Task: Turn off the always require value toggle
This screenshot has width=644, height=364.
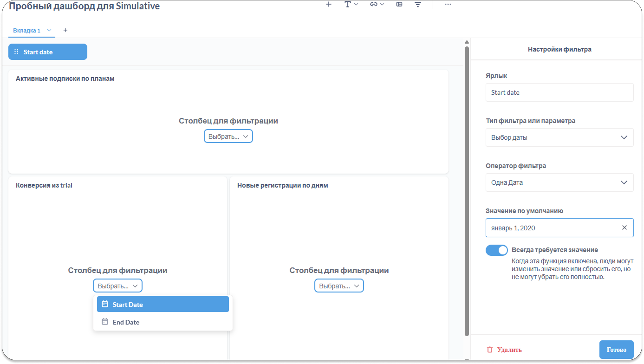Action: tap(496, 250)
